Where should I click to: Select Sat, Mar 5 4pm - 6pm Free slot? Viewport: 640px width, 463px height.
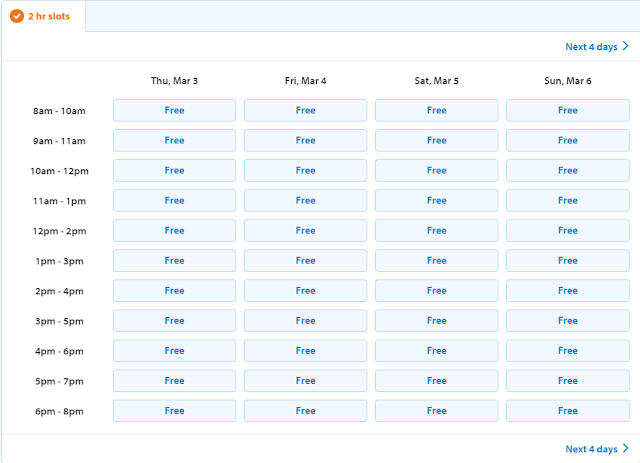point(437,351)
